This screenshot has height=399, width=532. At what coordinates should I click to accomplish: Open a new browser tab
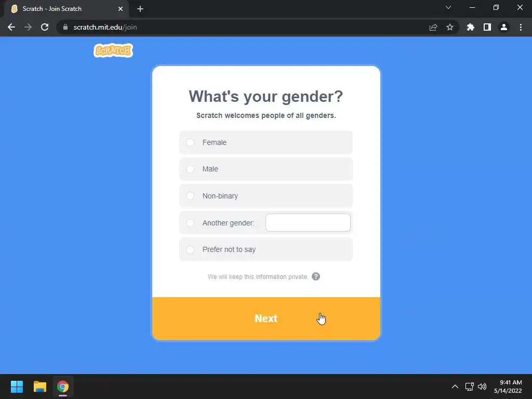pyautogui.click(x=140, y=9)
